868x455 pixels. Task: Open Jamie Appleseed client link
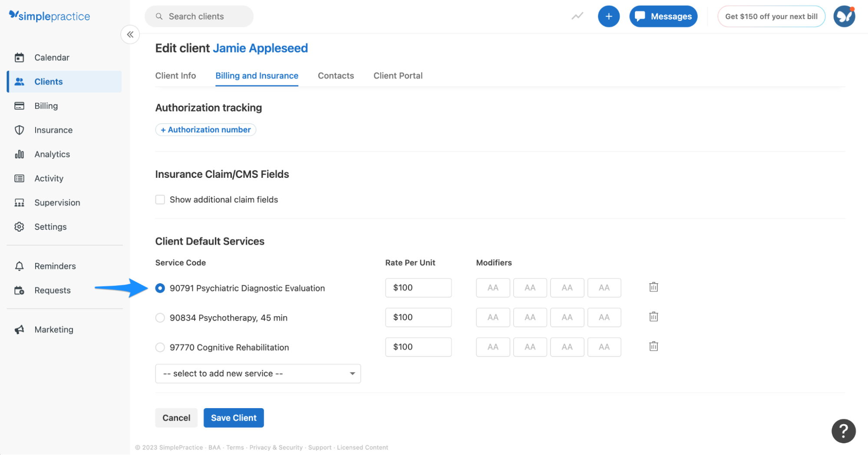click(x=260, y=48)
